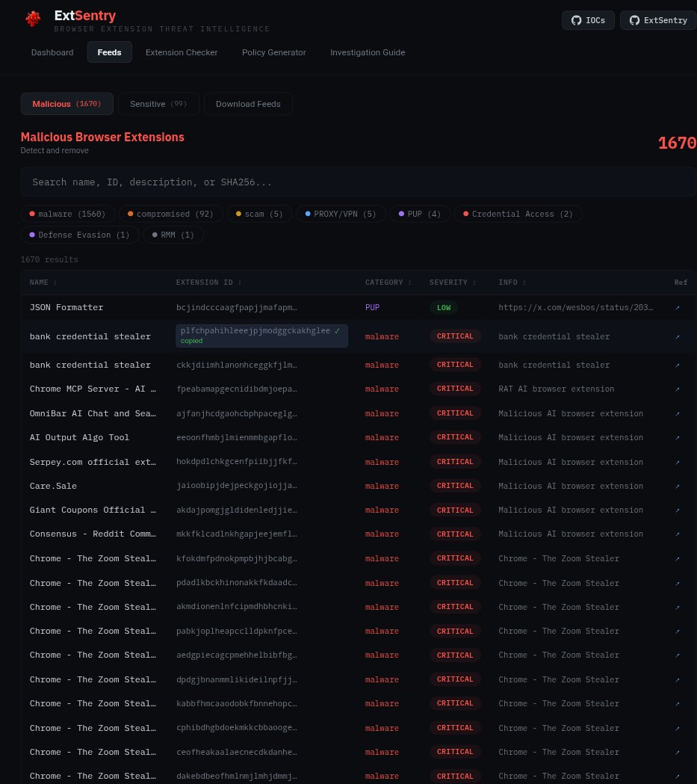Toggle Credential Access (2) filter
Viewport: 697px width, 784px height.
tap(518, 214)
